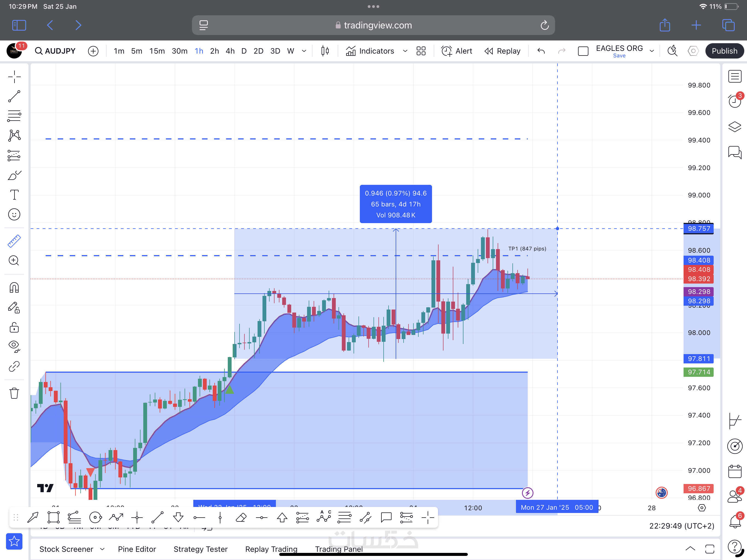The width and height of the screenshot is (747, 560).
Task: Switch to the D timeframe
Action: pos(244,51)
